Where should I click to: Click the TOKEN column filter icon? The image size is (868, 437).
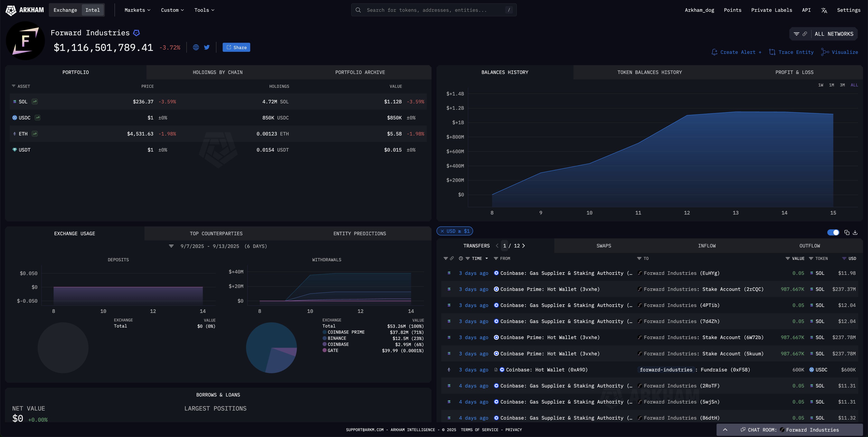coord(811,258)
